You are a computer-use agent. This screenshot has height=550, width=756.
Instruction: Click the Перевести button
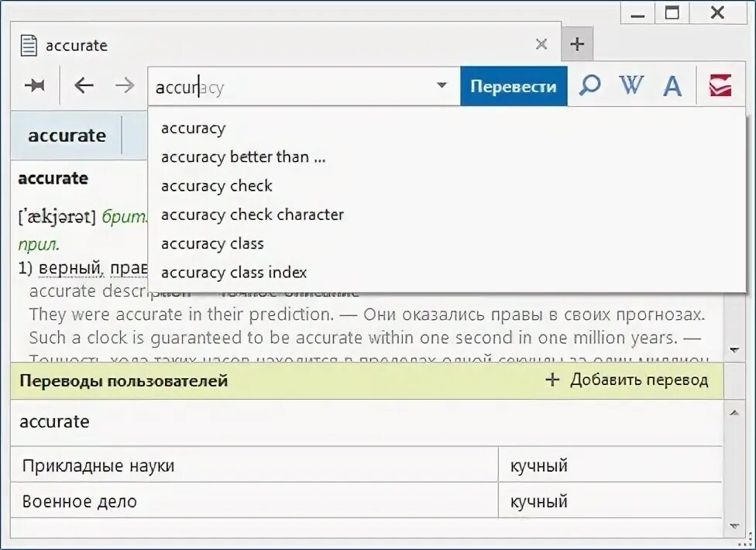click(x=514, y=86)
